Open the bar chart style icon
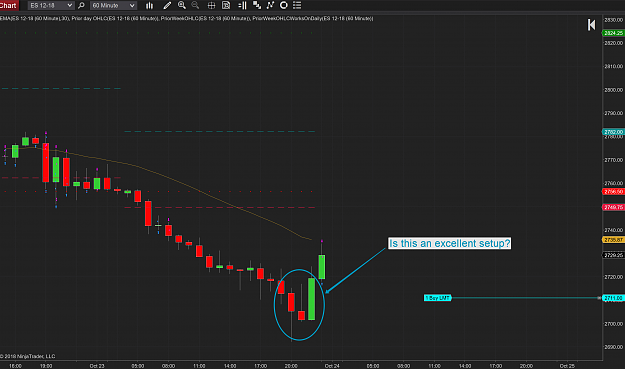This screenshot has height=369, width=625. [x=149, y=5]
